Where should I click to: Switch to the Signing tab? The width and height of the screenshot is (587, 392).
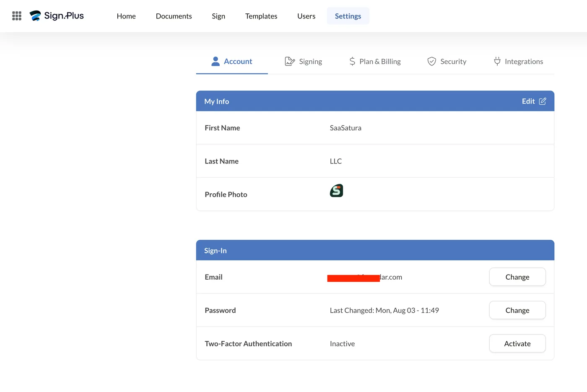304,61
